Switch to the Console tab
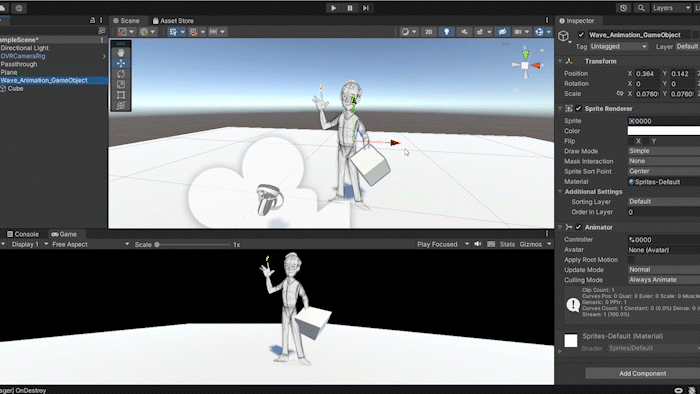Screen dimensions: 700x394 click(23, 234)
